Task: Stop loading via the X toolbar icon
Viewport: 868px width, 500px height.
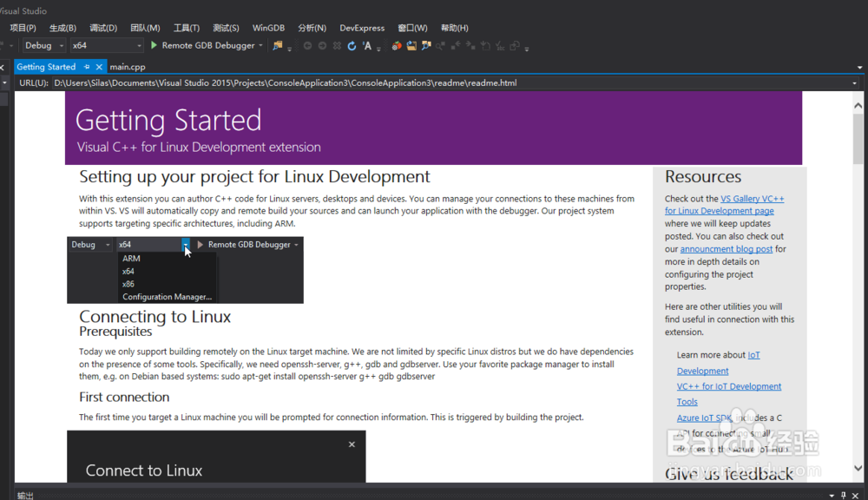Action: pos(337,45)
